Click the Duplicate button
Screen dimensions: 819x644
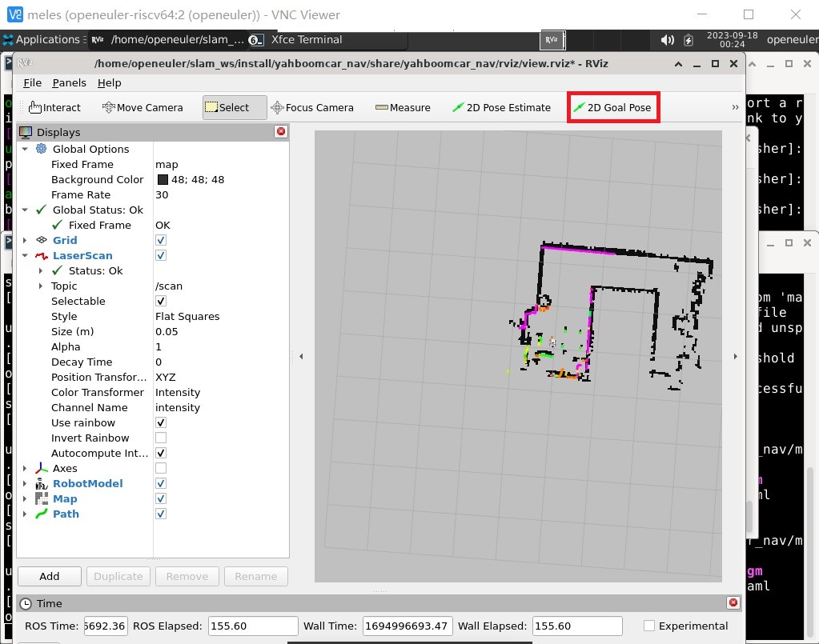[118, 576]
